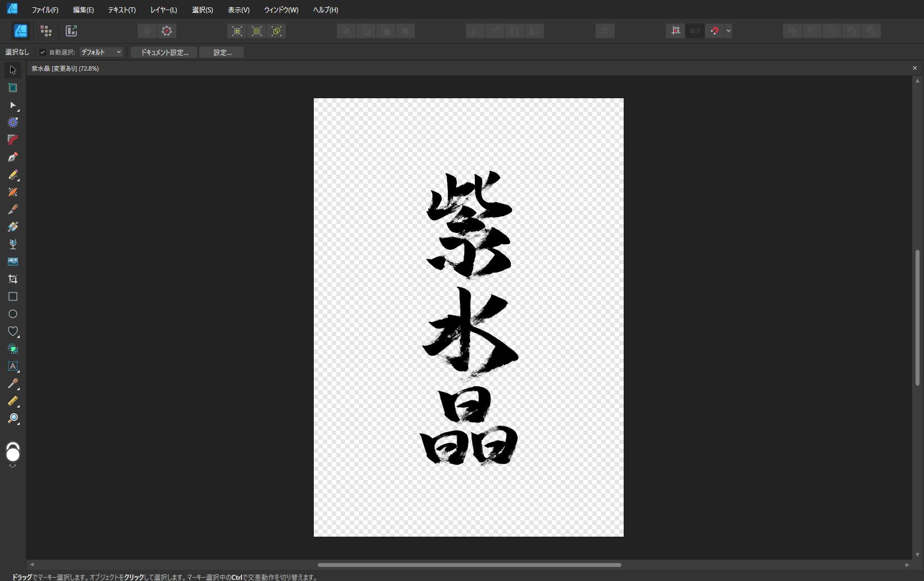Click the ドキュメント設定... button
This screenshot has height=581, width=924.
[164, 52]
